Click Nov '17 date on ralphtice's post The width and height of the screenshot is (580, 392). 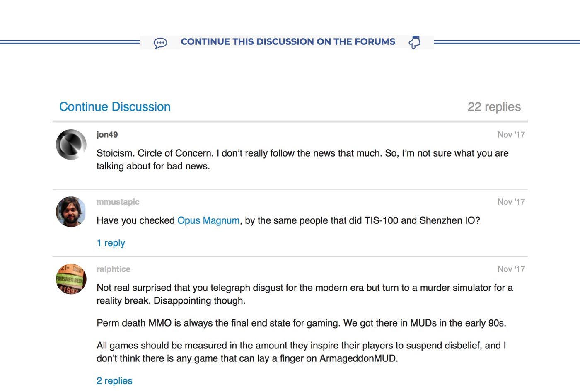tap(511, 269)
